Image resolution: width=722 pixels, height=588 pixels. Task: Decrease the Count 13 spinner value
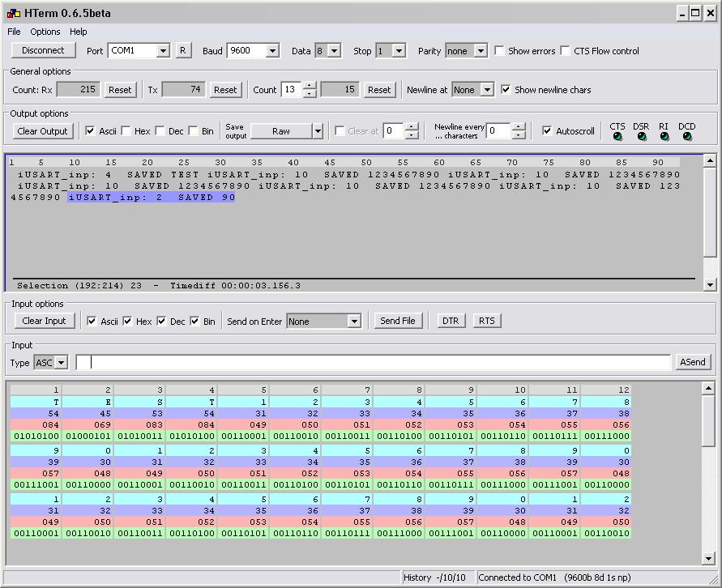(x=310, y=93)
